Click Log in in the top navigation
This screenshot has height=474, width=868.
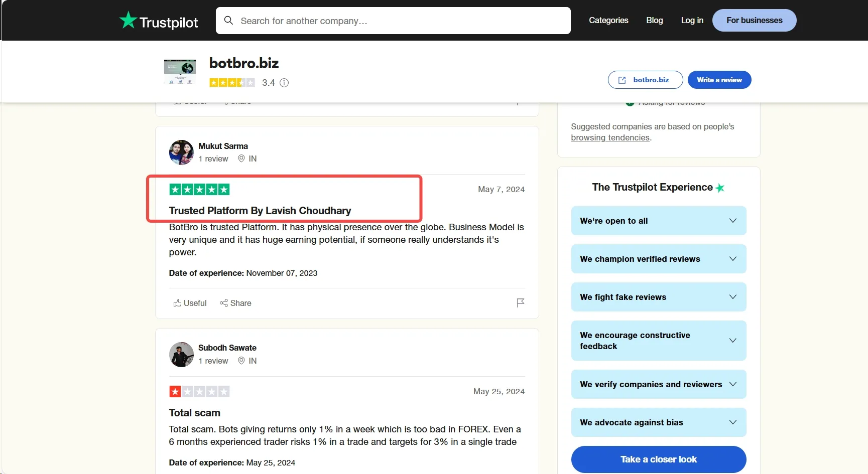point(692,20)
